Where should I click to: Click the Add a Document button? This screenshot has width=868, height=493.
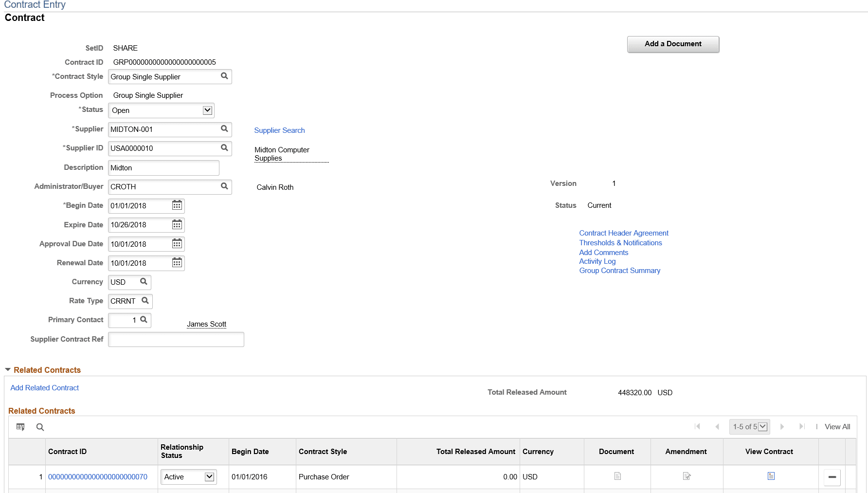tap(673, 44)
